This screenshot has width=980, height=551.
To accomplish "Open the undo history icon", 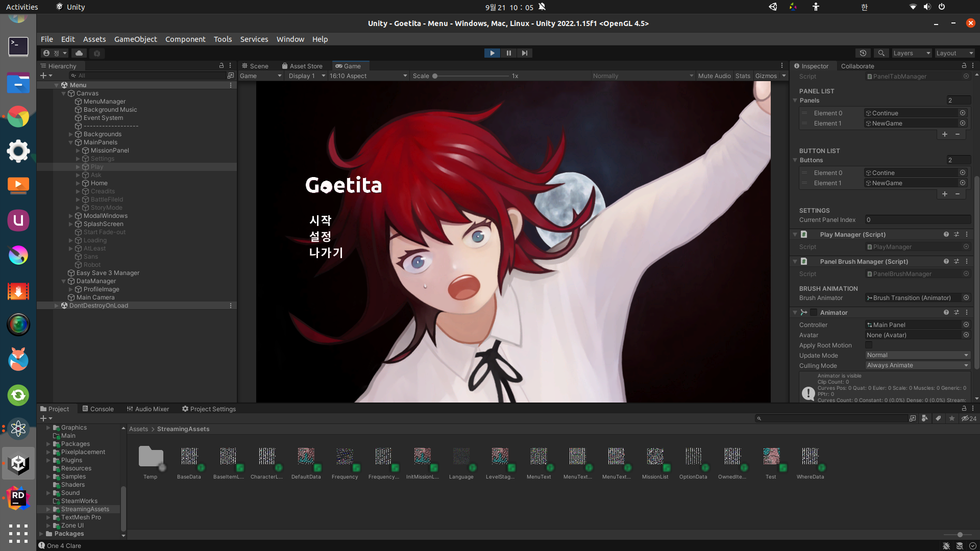I will [863, 53].
